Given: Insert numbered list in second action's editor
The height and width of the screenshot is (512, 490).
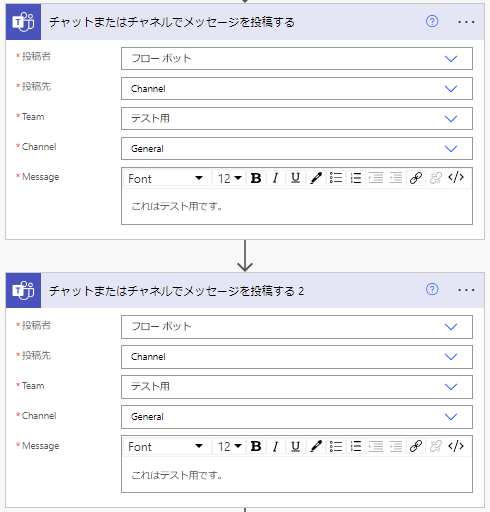Looking at the screenshot, I should pyautogui.click(x=356, y=446).
